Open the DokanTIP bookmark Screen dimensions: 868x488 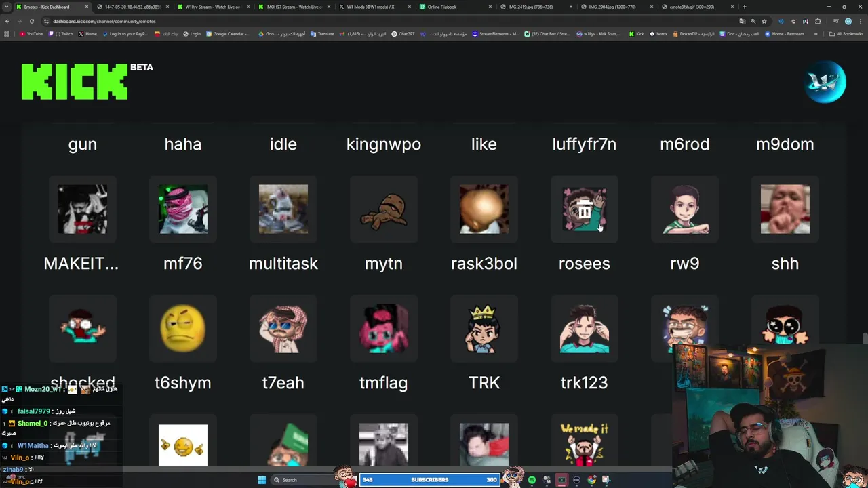tap(694, 34)
